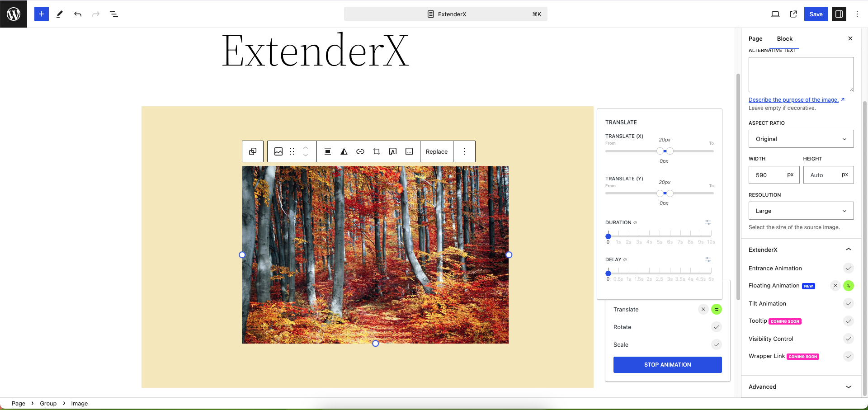Open the Document Overview list icon
Viewport: 868px width, 410px height.
pos(114,14)
